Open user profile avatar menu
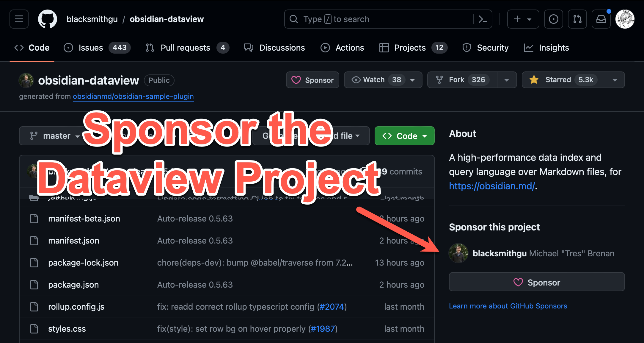Viewport: 644px width, 343px height. [x=625, y=19]
